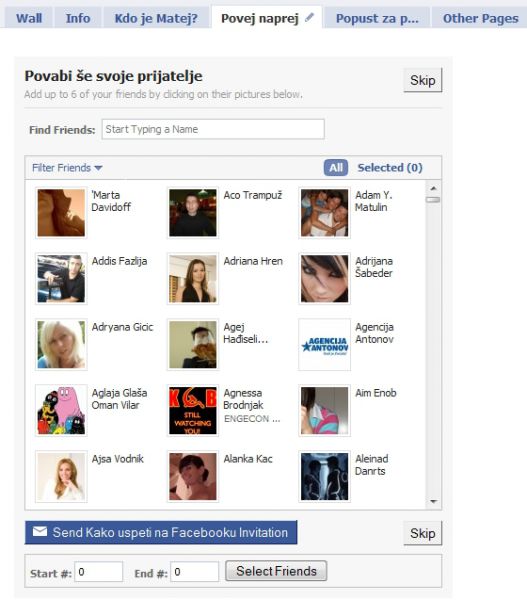The height and width of the screenshot is (600, 527).
Task: Focus the Find Friends name field
Action: 213,129
